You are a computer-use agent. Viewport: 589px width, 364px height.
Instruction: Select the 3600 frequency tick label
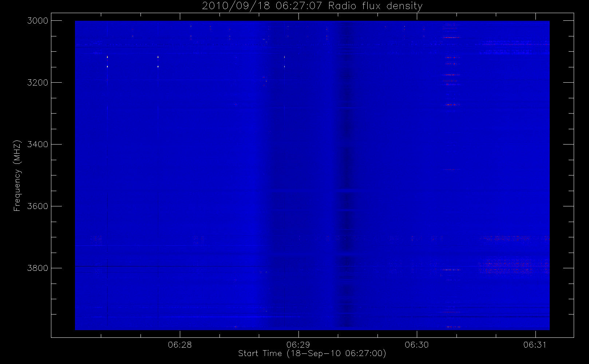[x=38, y=206]
